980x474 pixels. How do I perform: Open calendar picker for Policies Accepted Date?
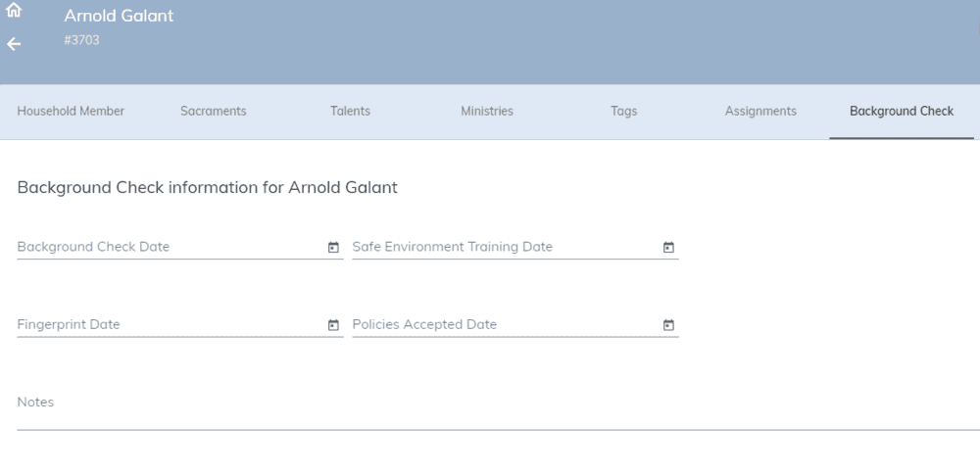tap(668, 325)
